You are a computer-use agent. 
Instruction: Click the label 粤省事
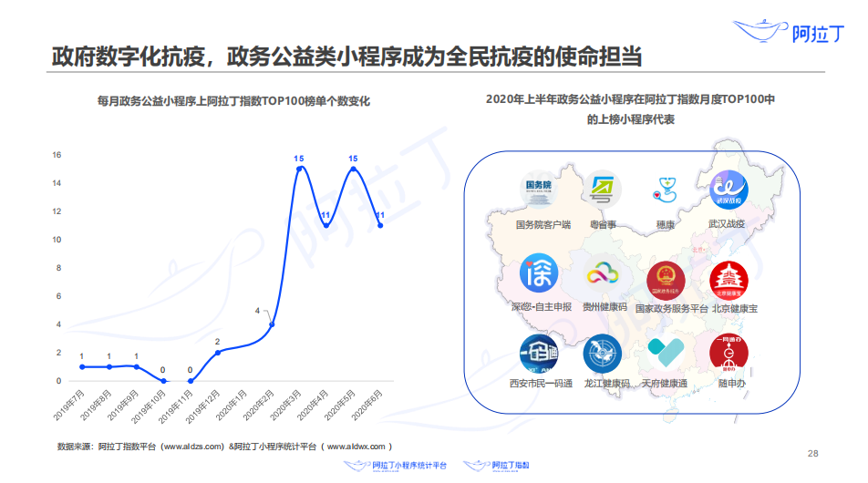click(x=603, y=224)
